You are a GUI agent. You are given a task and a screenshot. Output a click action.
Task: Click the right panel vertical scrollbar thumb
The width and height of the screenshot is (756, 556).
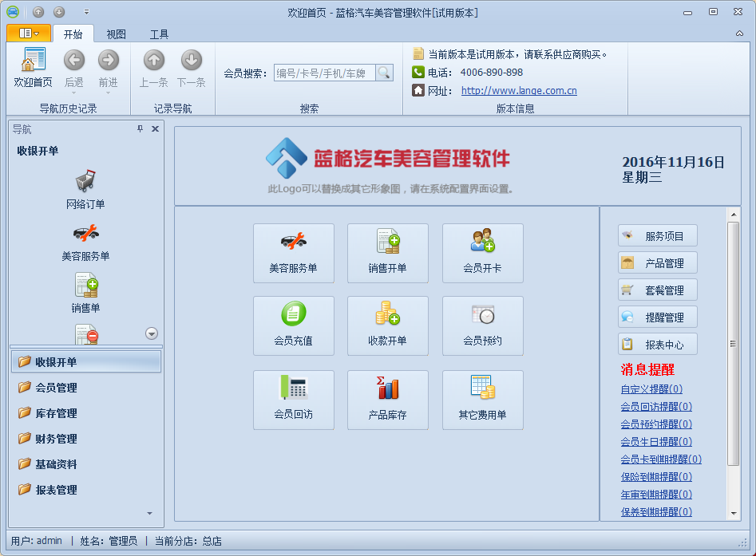[x=733, y=344]
